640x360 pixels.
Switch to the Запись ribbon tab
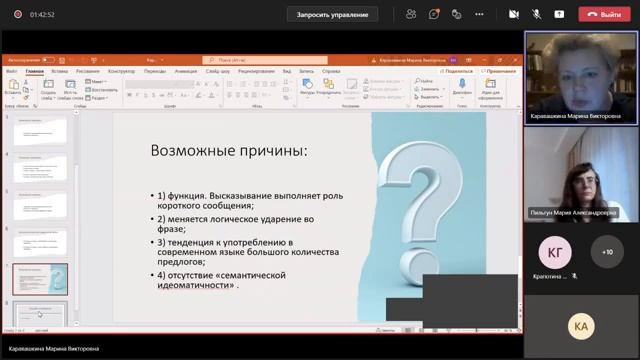tap(307, 71)
